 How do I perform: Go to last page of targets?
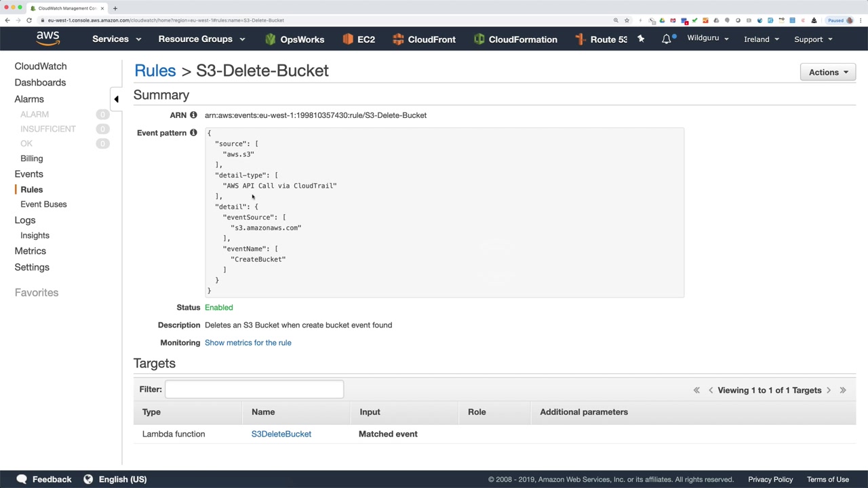[x=843, y=390]
